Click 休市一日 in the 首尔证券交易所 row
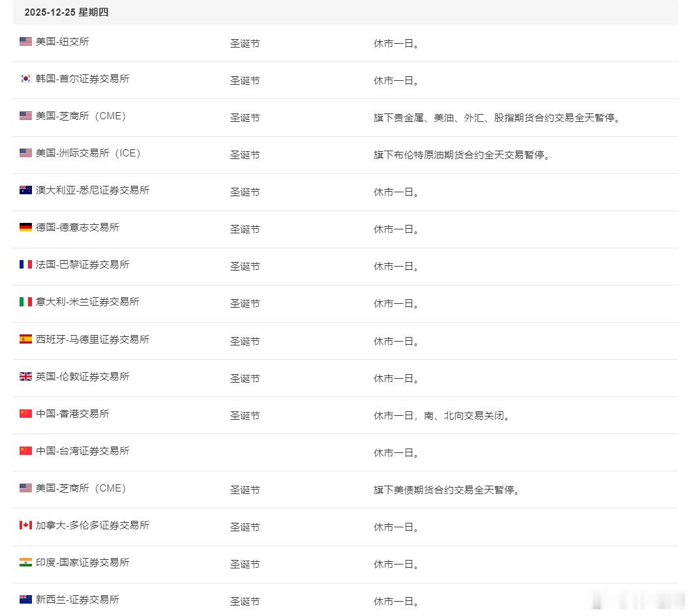Viewport: 692px width, 616px height. 397,80
